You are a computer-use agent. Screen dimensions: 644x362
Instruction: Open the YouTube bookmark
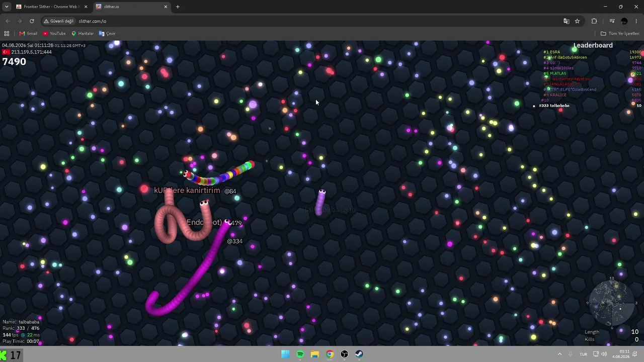click(54, 34)
